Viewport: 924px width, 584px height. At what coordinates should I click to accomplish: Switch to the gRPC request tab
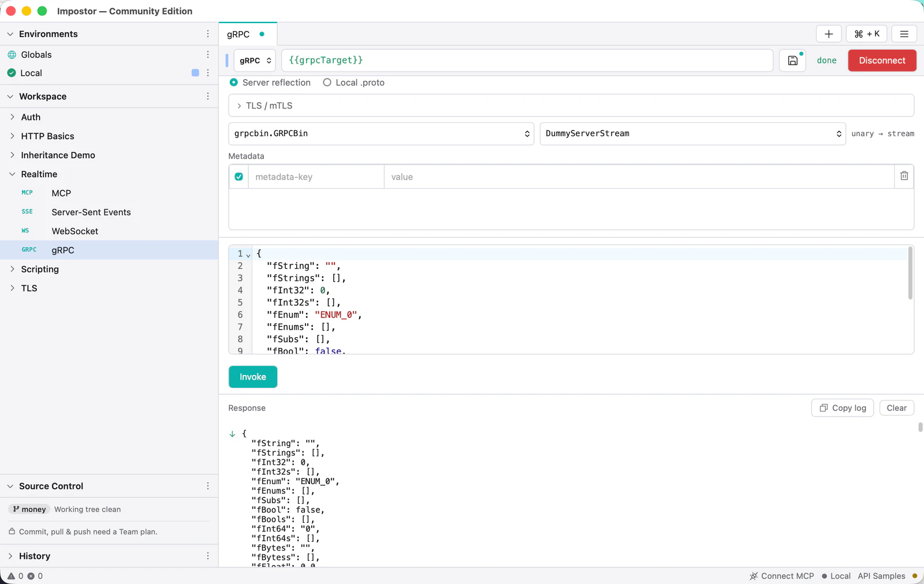coord(248,34)
